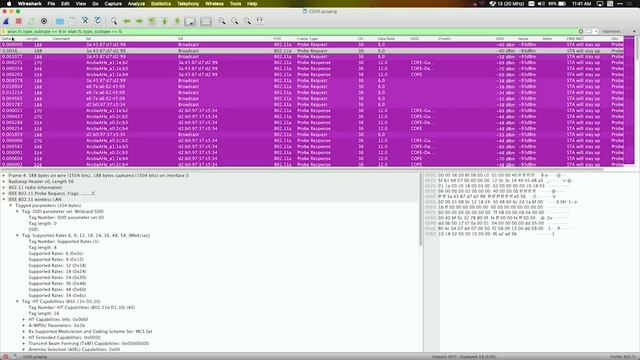Click the Zoom in magnifier icon
The width and height of the screenshot is (640, 360).
pos(222,21)
